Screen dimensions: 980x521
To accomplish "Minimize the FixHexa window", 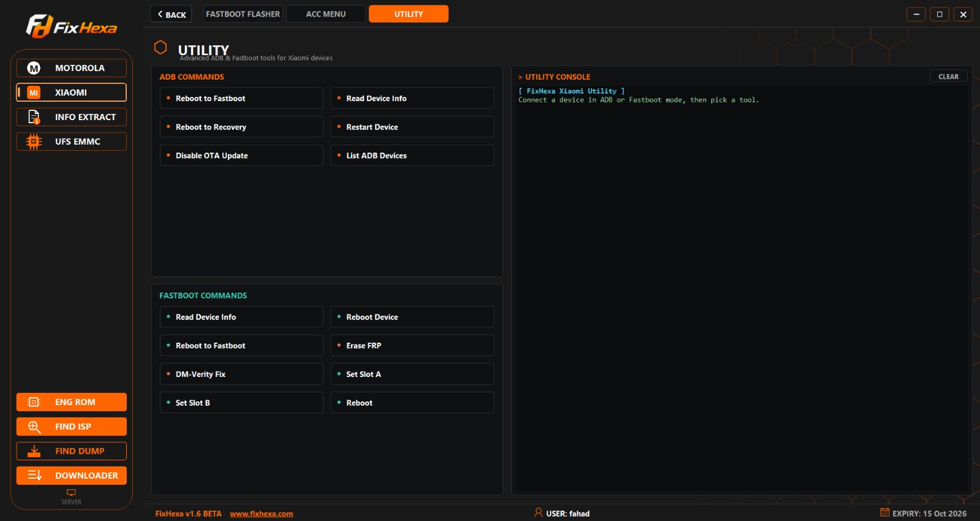I will [916, 14].
